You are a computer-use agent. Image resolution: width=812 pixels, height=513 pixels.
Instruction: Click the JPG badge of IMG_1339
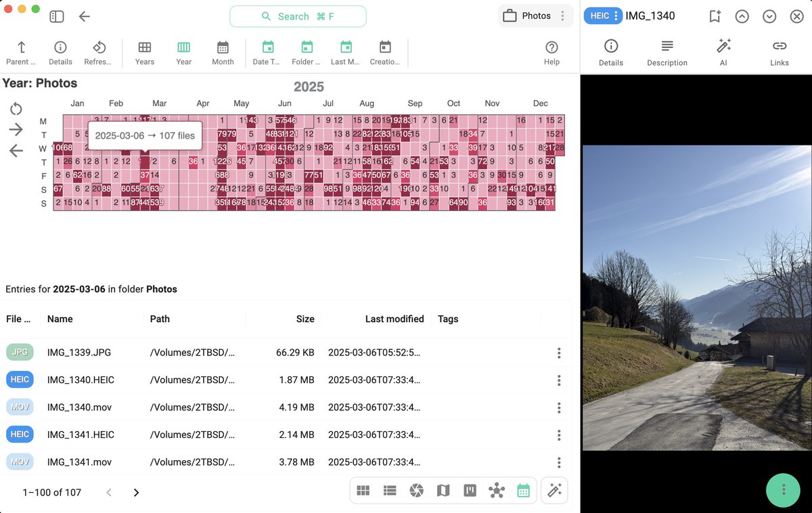[20, 352]
